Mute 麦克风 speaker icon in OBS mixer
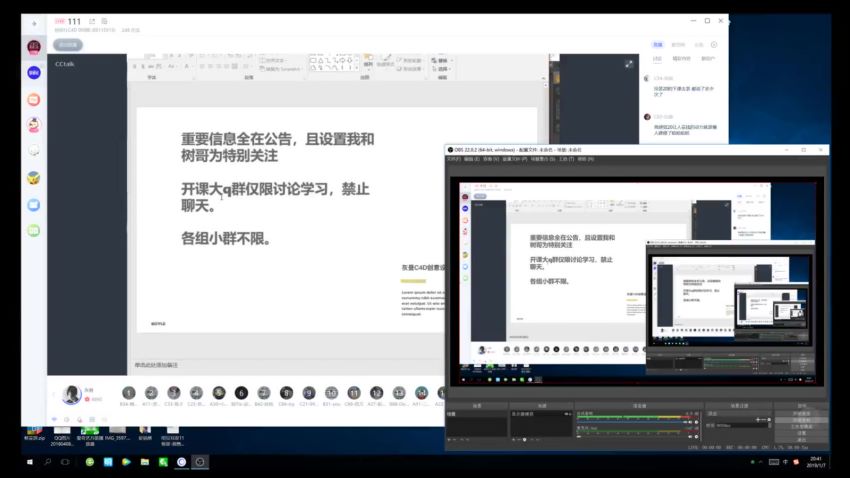 pos(690,437)
